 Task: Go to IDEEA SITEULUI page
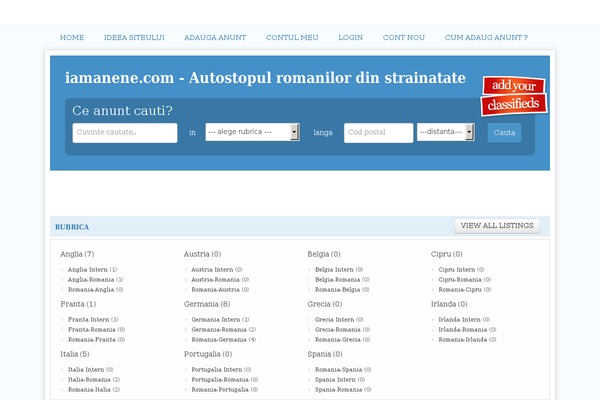[134, 38]
